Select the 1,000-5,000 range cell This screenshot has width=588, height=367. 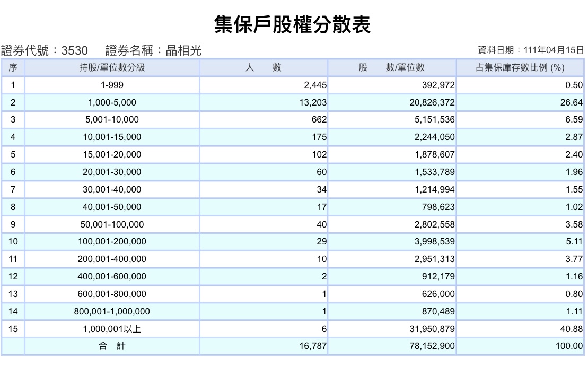(x=112, y=102)
